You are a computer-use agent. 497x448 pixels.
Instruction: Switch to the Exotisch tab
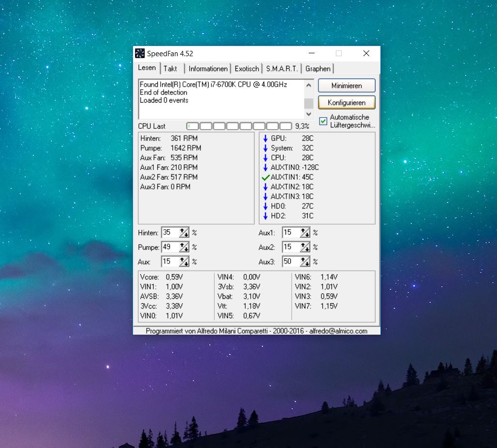pyautogui.click(x=247, y=69)
